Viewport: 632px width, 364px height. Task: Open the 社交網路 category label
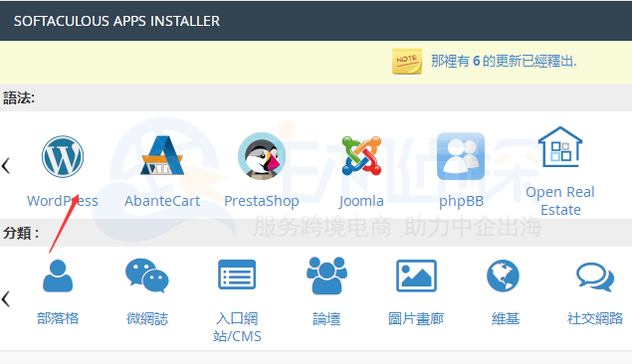[x=595, y=318]
